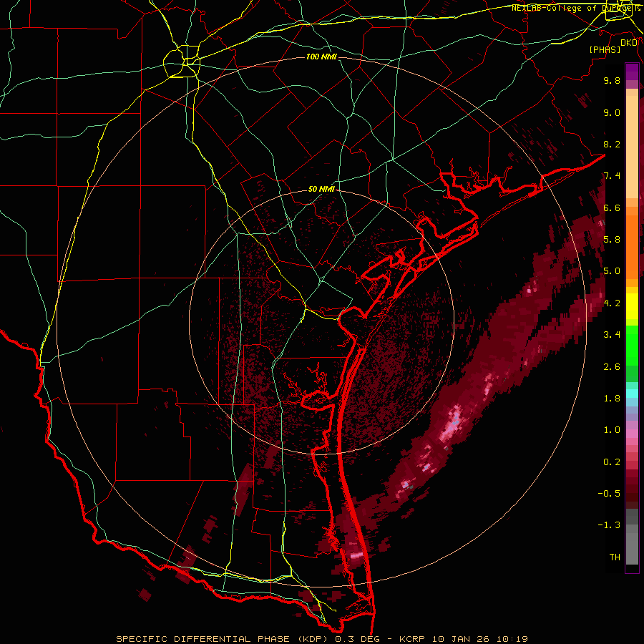
Task: Click the 1.0 scale value
Action: [612, 430]
